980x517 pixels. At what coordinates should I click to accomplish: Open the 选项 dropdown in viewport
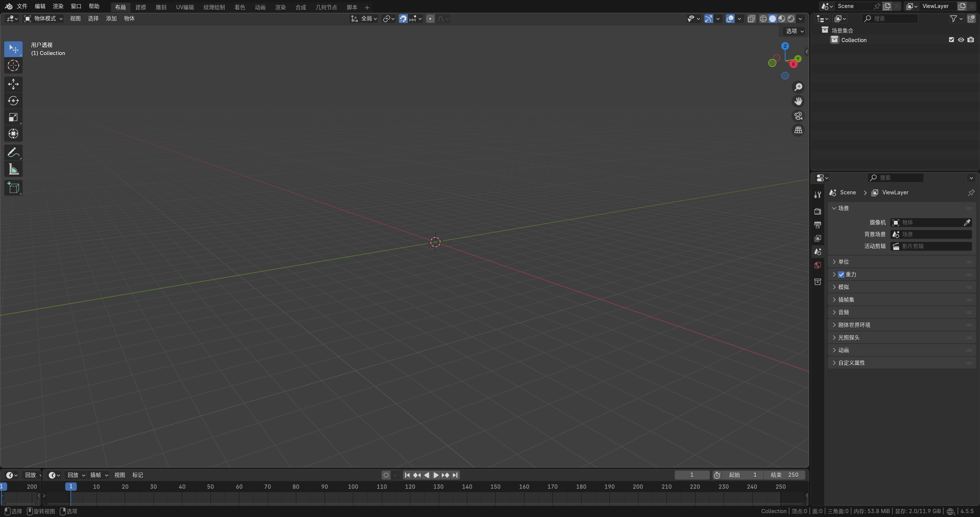point(794,31)
